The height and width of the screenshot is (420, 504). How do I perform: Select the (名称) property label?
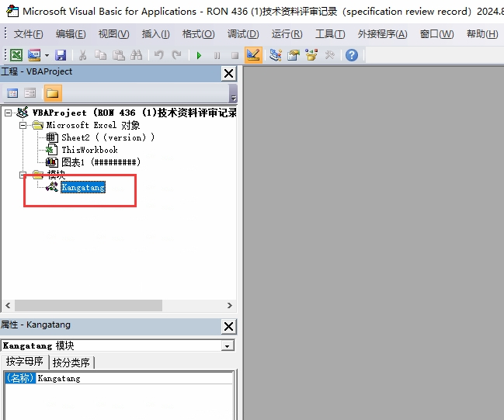pos(20,378)
